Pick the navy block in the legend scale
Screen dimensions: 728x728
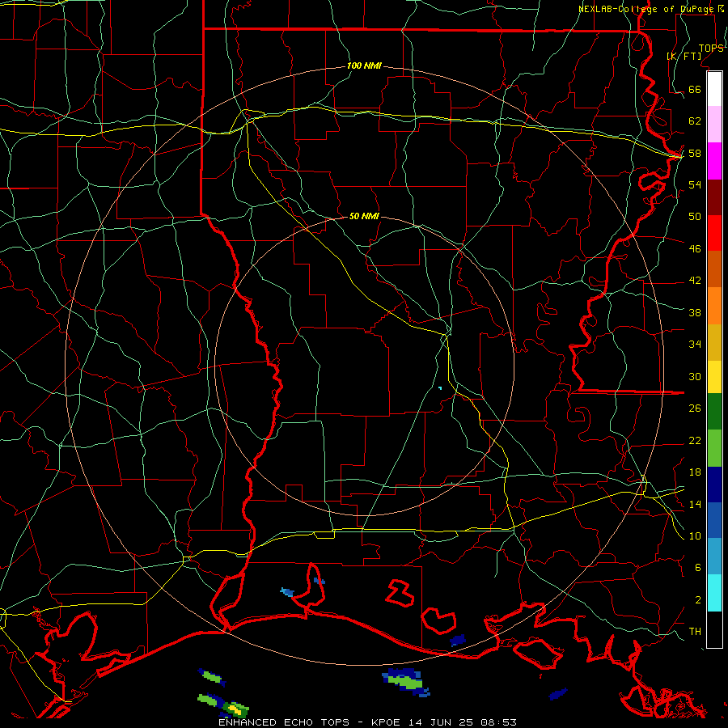pyautogui.click(x=714, y=485)
